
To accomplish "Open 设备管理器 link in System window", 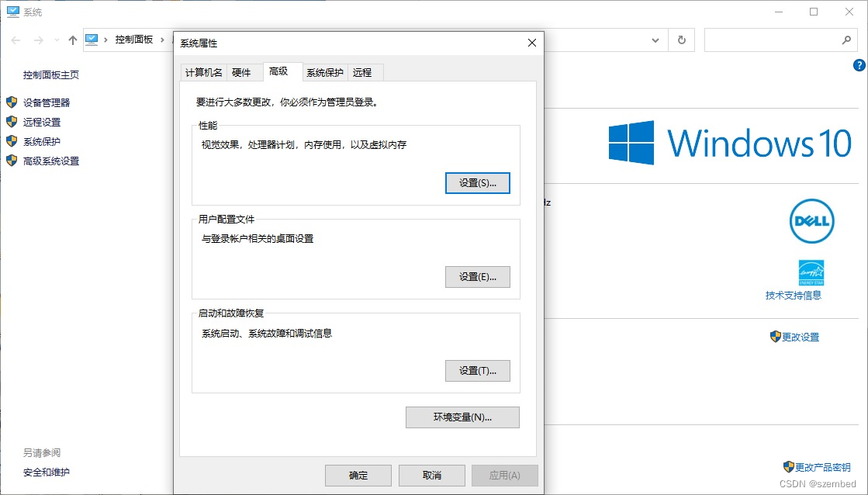I will [47, 102].
